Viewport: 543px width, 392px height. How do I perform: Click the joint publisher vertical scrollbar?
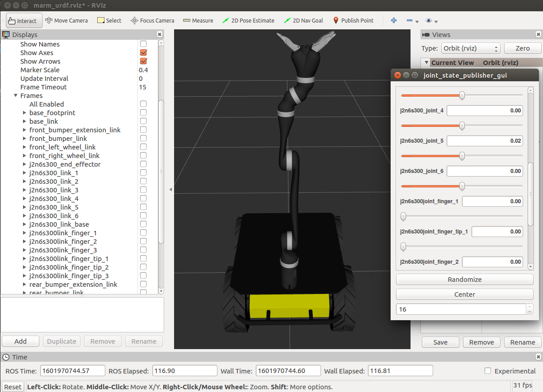[531, 194]
